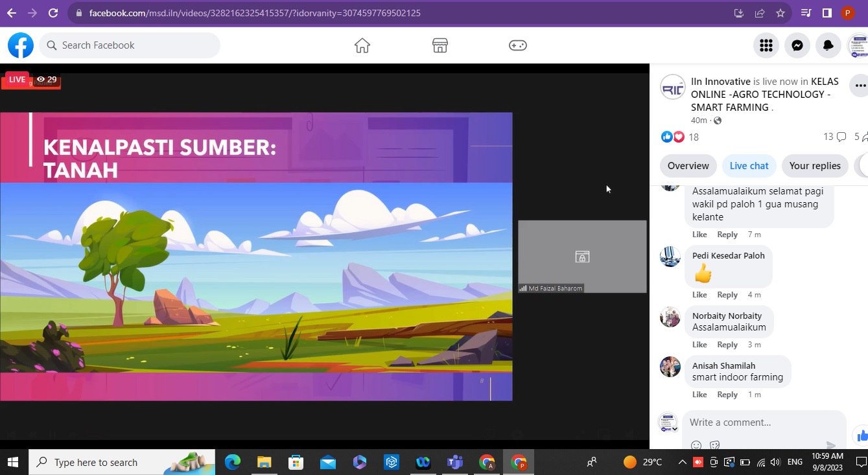Switch to the Overview tab
This screenshot has width=868, height=475.
click(x=688, y=166)
